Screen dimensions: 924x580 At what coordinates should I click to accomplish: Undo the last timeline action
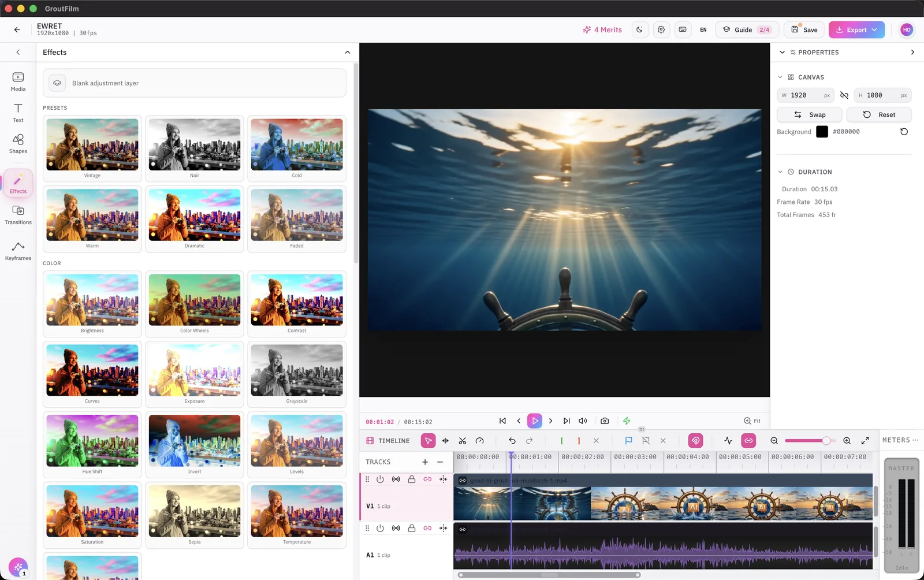[512, 441]
